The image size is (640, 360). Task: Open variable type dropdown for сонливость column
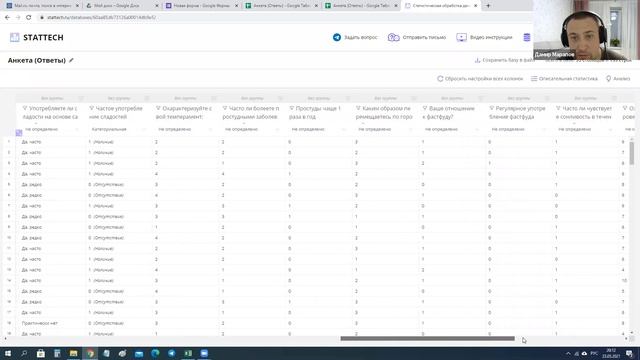pyautogui.click(x=584, y=129)
